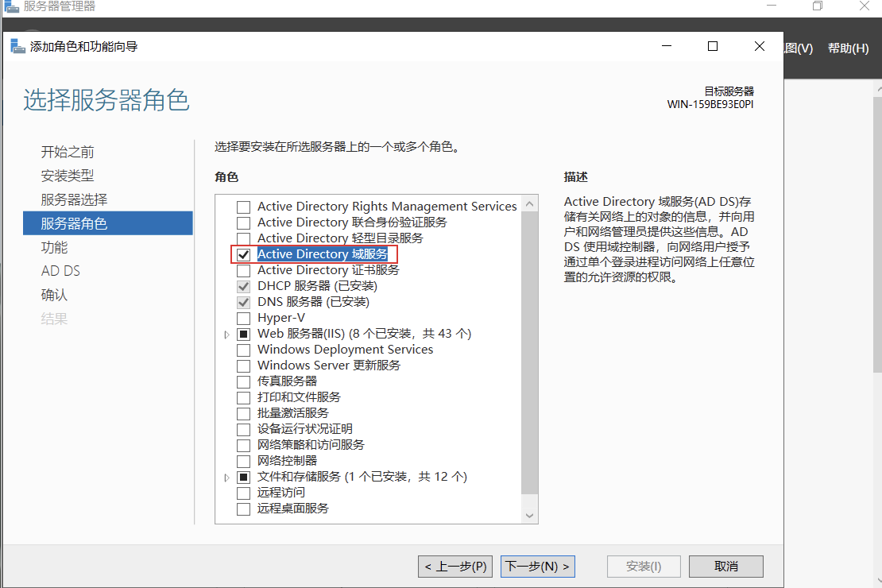Tick 设备运行状况证明 checkbox
This screenshot has width=882, height=588.
tap(244, 429)
